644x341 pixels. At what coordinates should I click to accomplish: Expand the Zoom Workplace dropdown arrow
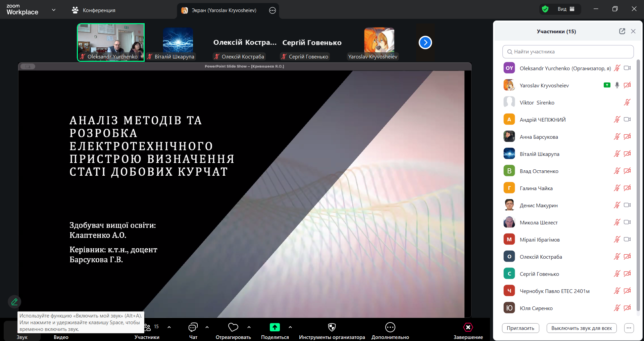54,10
